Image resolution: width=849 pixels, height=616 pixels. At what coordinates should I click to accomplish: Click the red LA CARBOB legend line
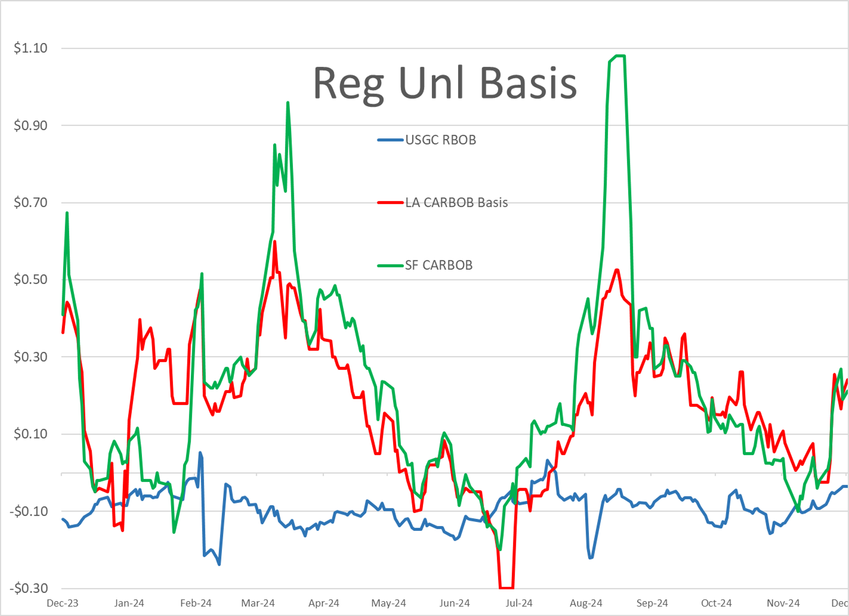[x=390, y=203]
